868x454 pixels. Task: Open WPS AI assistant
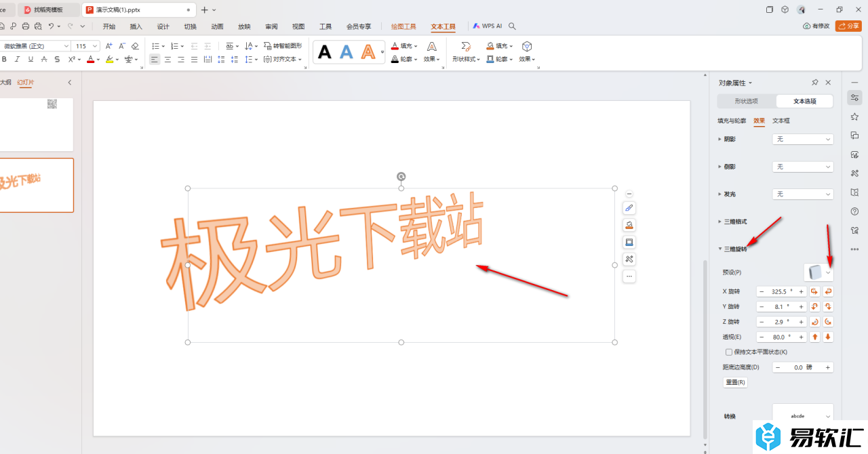pos(488,26)
